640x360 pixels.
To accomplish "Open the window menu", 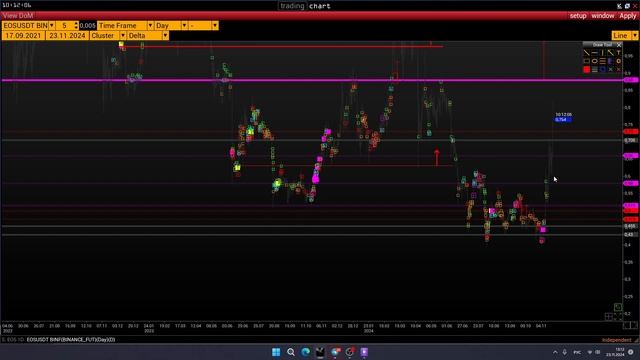I will pyautogui.click(x=602, y=16).
